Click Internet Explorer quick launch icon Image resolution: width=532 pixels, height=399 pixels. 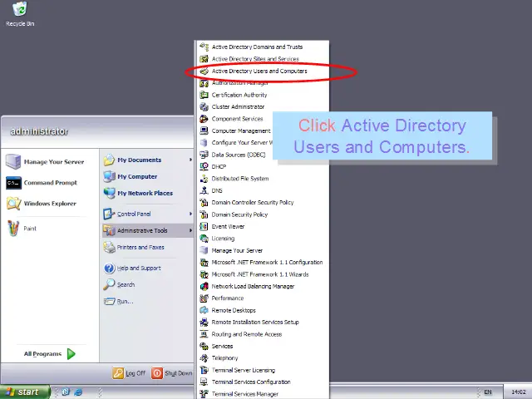(x=78, y=392)
